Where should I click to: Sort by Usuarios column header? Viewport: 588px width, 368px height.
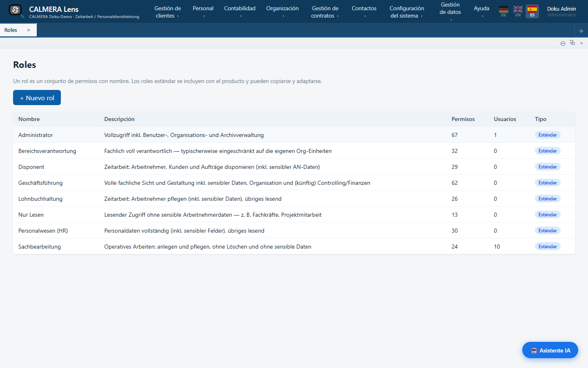(505, 119)
